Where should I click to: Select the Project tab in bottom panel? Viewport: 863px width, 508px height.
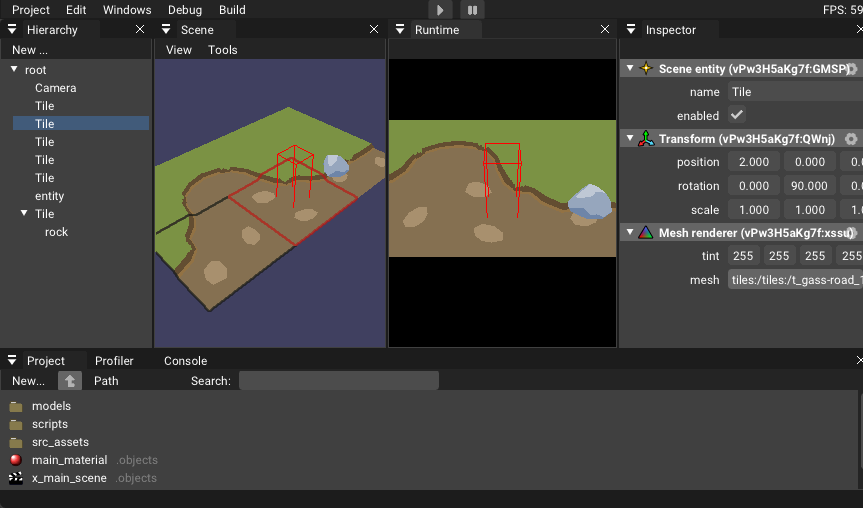click(46, 360)
